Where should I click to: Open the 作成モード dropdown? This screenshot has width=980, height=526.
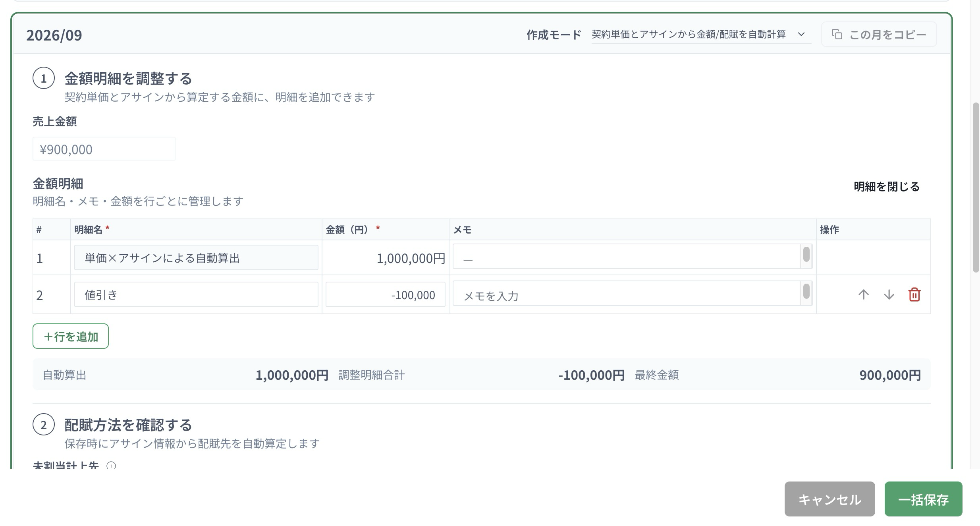coord(701,35)
